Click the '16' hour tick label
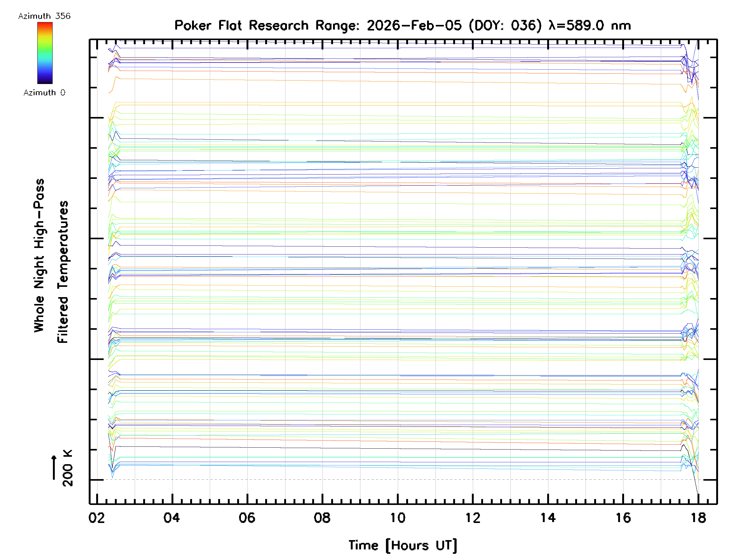747x560 pixels. (623, 518)
